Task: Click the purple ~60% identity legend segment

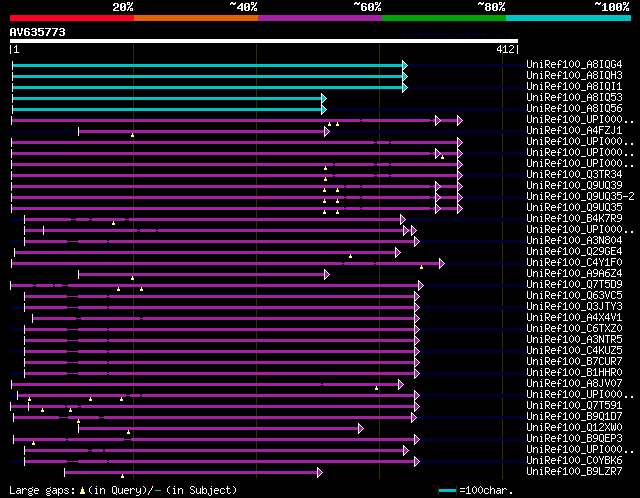Action: pyautogui.click(x=320, y=18)
